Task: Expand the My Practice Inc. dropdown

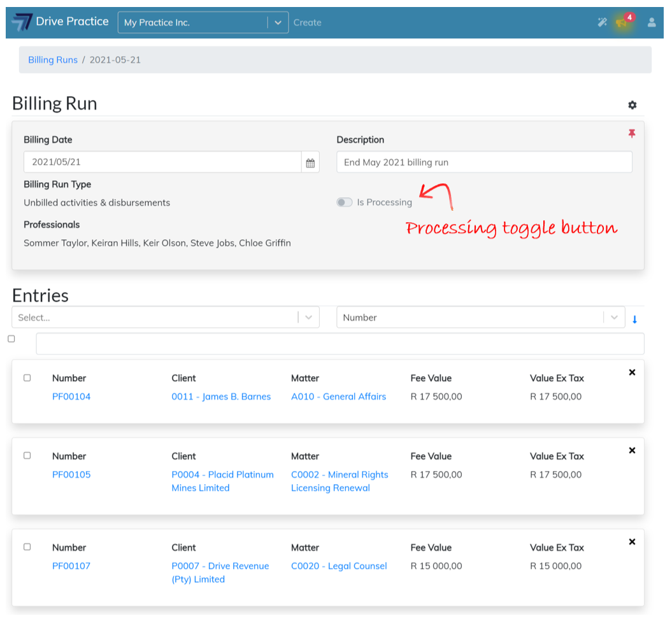Action: (x=278, y=22)
